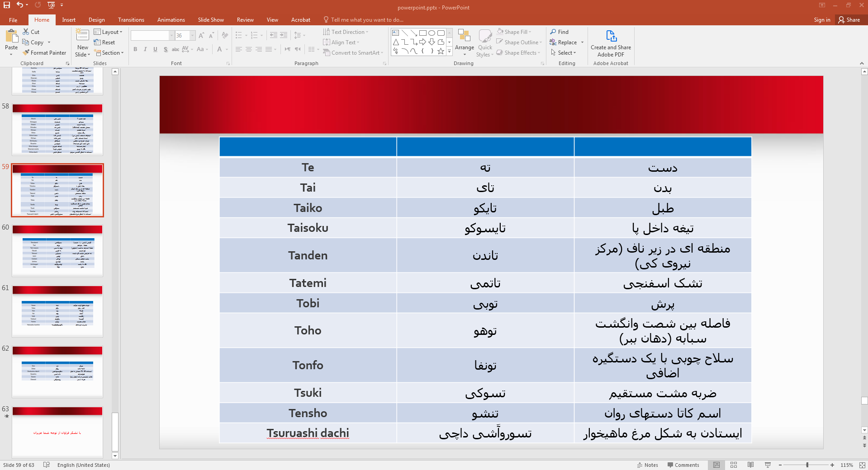The image size is (868, 470).
Task: Open the File tab
Action: coord(13,20)
